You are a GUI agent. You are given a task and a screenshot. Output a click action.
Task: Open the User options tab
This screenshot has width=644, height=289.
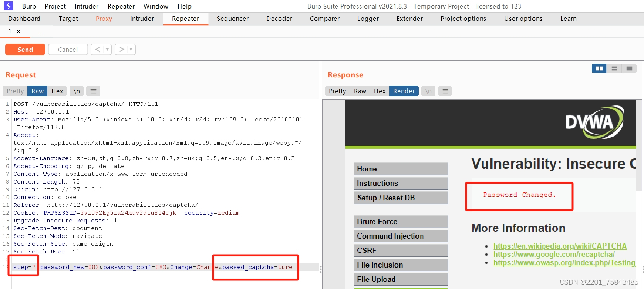click(523, 19)
